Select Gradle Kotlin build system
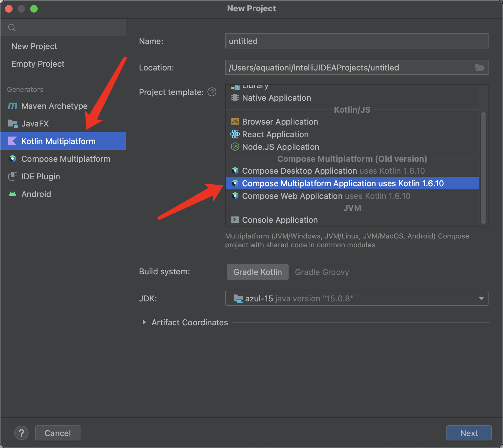 [257, 272]
